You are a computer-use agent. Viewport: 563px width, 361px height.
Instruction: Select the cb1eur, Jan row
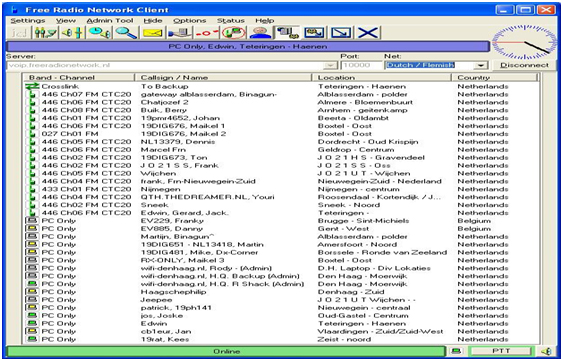pyautogui.click(x=282, y=332)
